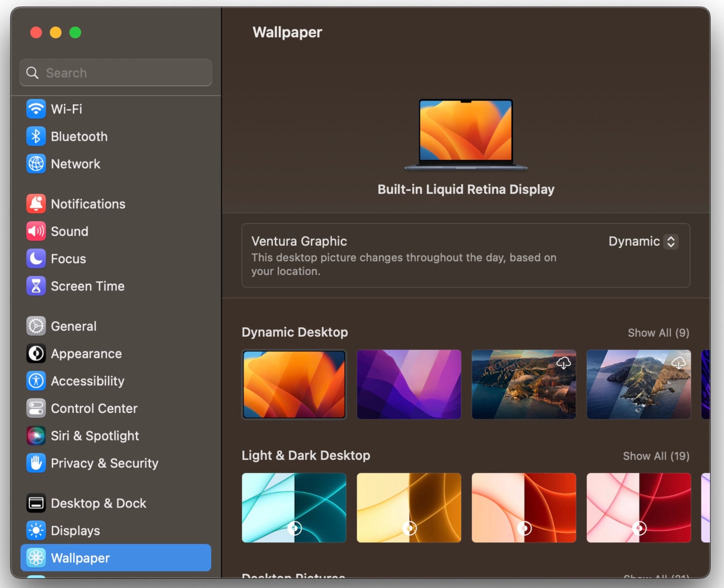Click inside the Search field
Screen dimensions: 724x588
(x=116, y=73)
